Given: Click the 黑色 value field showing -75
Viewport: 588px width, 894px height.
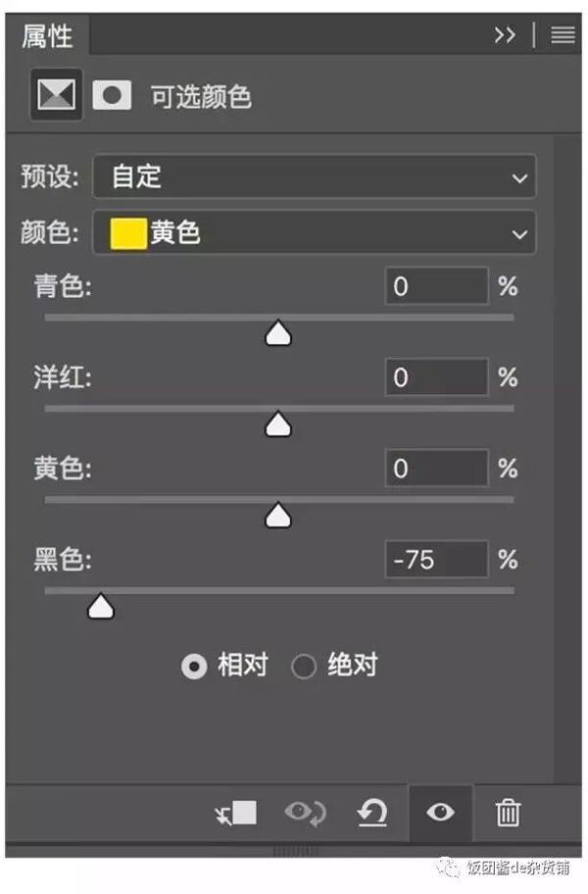Looking at the screenshot, I should (x=436, y=560).
